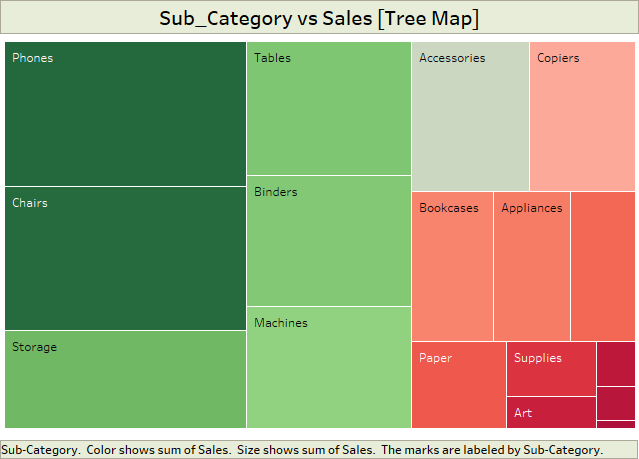
Task: Click the Art tile
Action: coord(551,412)
